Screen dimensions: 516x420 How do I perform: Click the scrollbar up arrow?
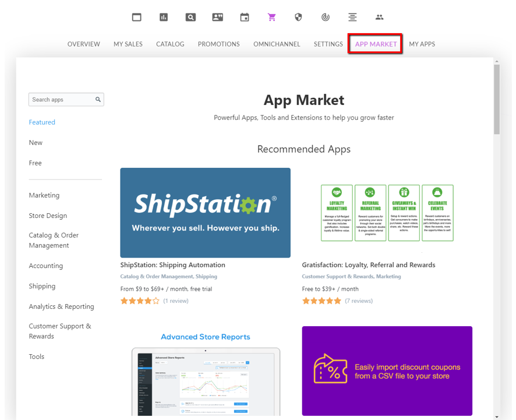click(x=497, y=61)
